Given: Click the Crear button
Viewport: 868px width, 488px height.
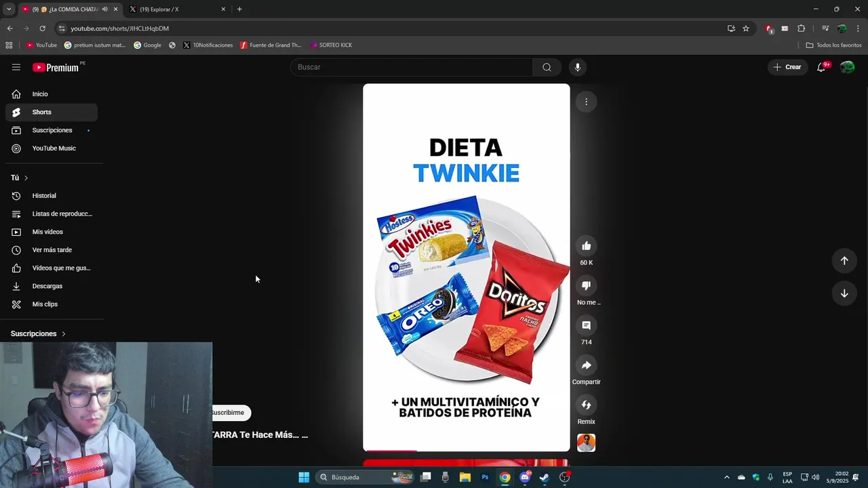Looking at the screenshot, I should 787,67.
